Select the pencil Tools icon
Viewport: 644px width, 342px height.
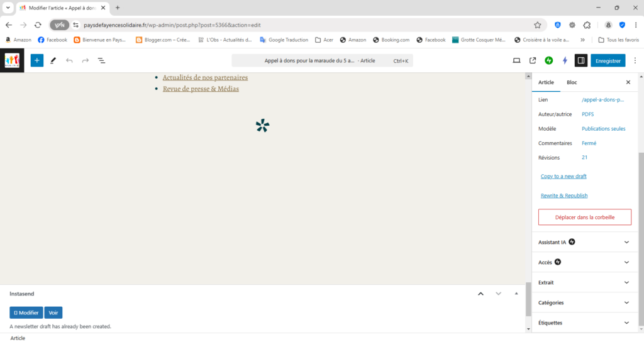click(x=53, y=61)
